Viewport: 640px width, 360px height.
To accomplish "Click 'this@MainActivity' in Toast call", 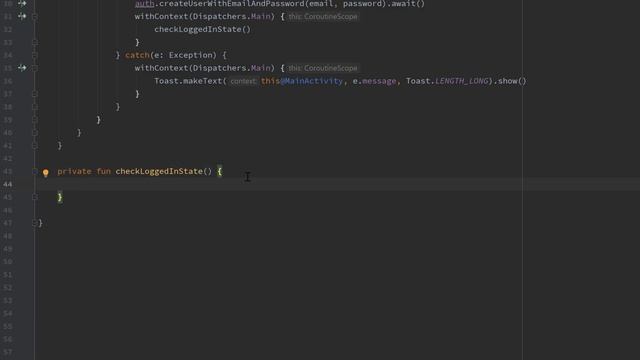I will [302, 81].
